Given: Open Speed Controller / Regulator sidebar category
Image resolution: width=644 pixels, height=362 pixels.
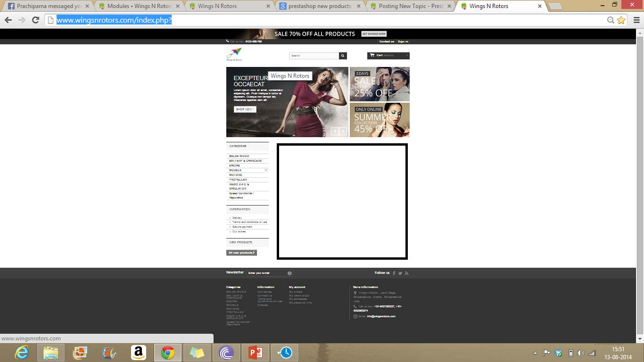Looking at the screenshot, I should pyautogui.click(x=241, y=196).
